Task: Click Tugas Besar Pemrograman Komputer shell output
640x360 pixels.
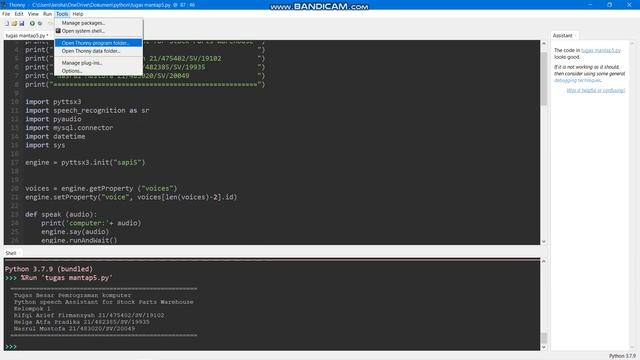Action: tap(72, 295)
